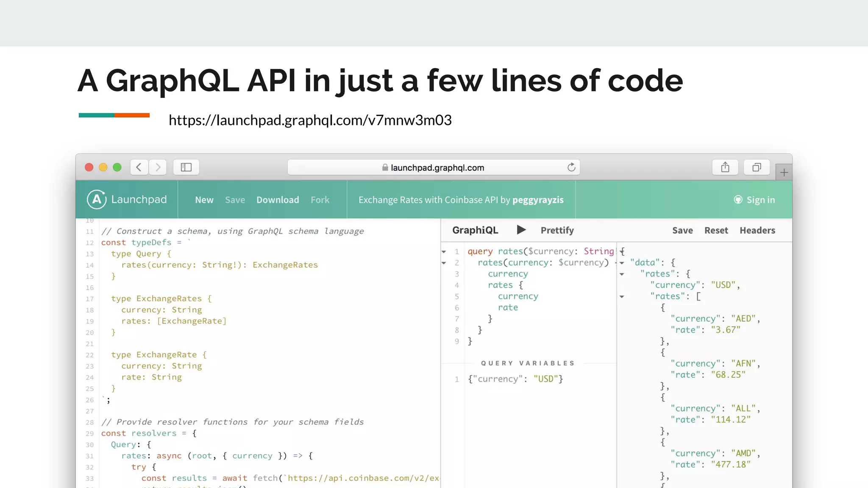The height and width of the screenshot is (488, 868).
Task: Download the pad via Download
Action: point(278,200)
